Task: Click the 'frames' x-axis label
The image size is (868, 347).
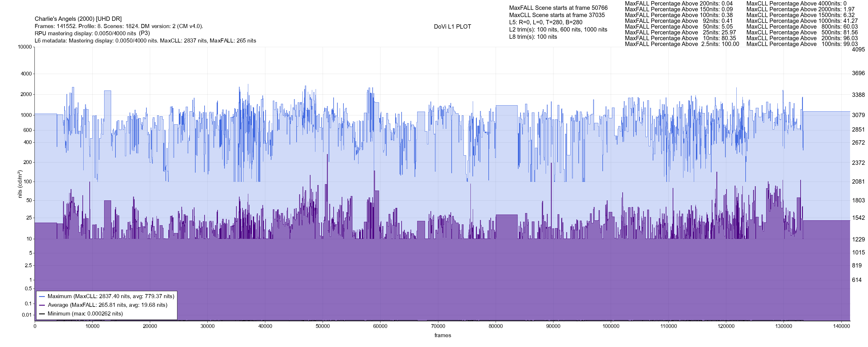Action: tap(442, 335)
